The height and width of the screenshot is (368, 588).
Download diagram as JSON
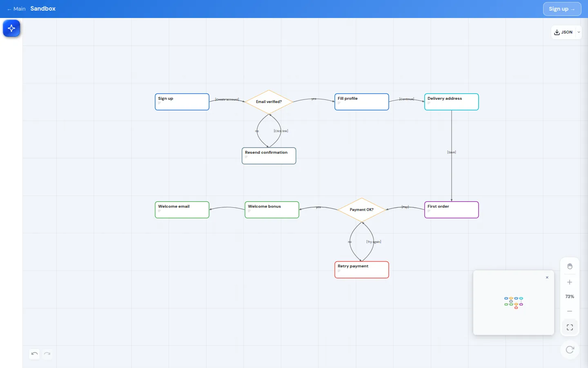click(563, 32)
